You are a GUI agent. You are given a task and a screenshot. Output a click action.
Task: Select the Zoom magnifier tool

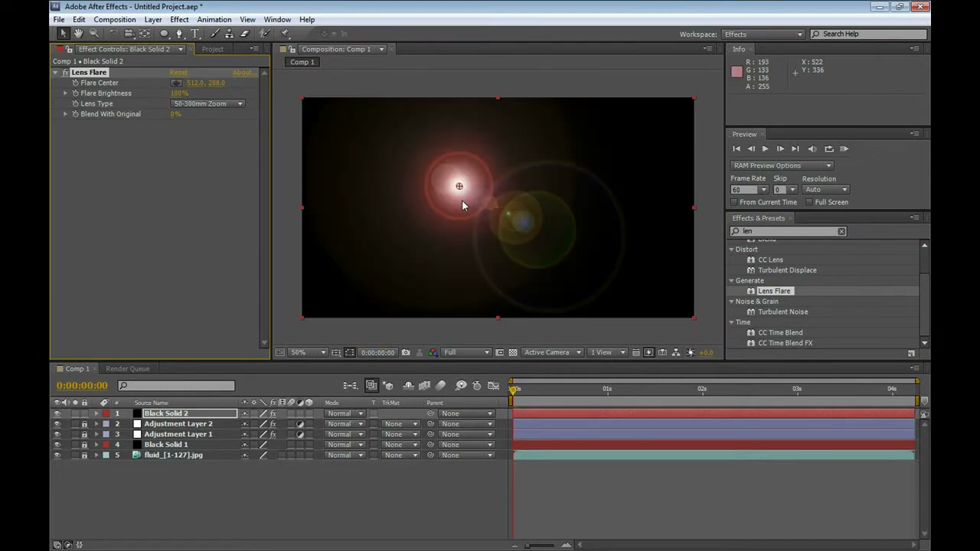click(93, 34)
